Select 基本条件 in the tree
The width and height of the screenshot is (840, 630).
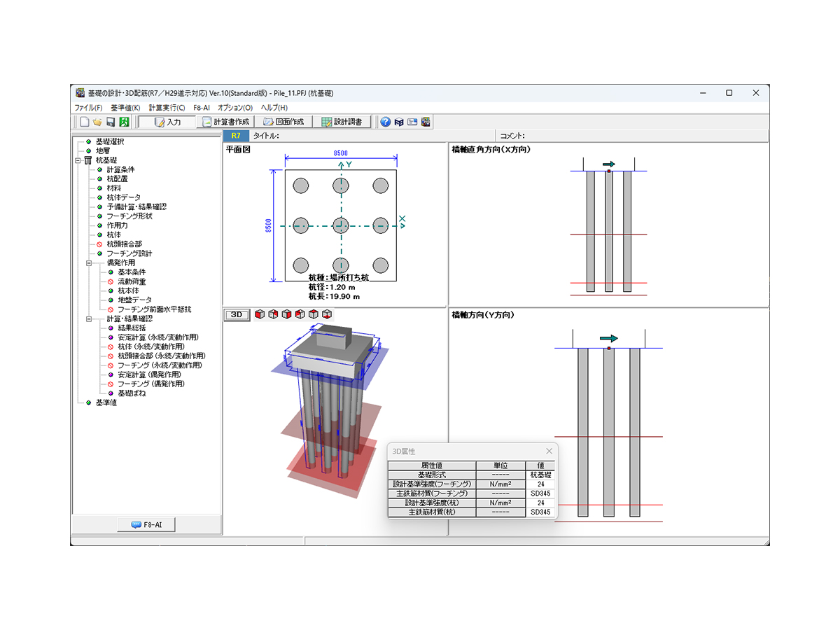pyautogui.click(x=132, y=272)
